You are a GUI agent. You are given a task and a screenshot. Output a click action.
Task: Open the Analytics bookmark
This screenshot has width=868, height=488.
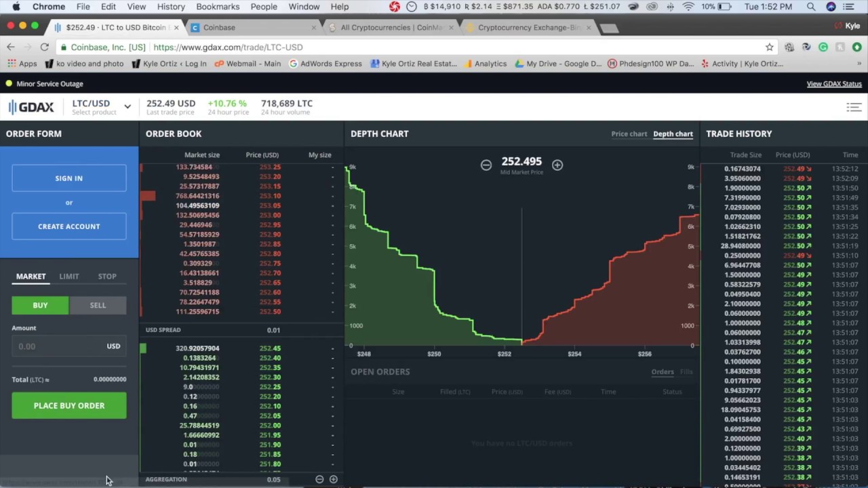coord(485,64)
